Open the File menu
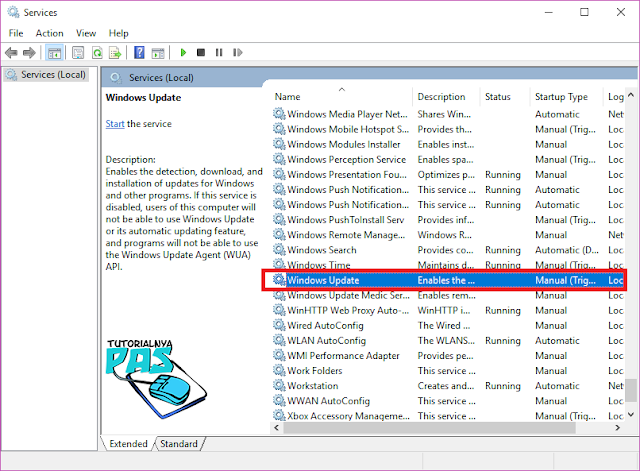Screen dimensions: 640x471 16,33
